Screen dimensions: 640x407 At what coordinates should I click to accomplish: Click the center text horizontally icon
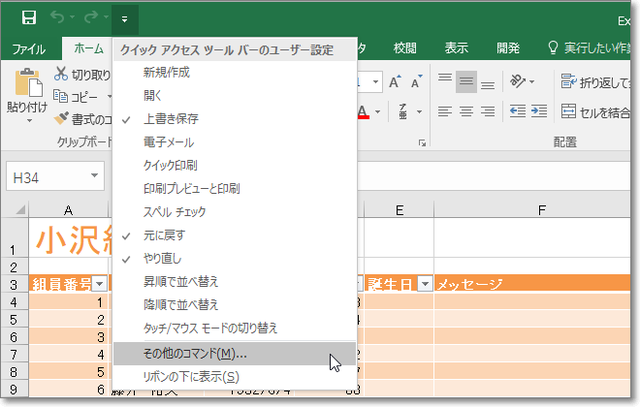(x=467, y=111)
